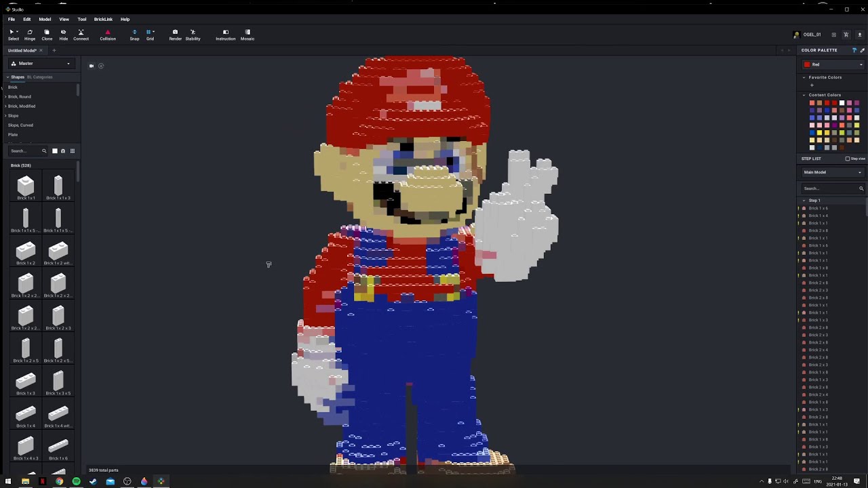Image resolution: width=868 pixels, height=488 pixels.
Task: Switch to grid thumbnail view
Action: pyautogui.click(x=73, y=151)
